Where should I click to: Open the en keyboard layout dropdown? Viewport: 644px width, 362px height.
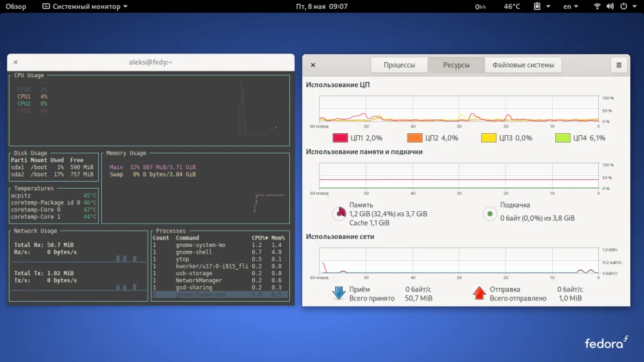pos(570,6)
